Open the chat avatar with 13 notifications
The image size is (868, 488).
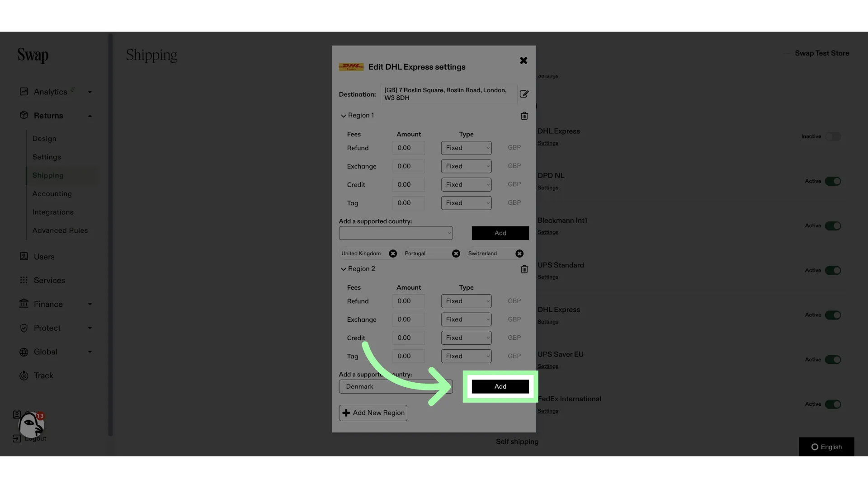coord(31,425)
